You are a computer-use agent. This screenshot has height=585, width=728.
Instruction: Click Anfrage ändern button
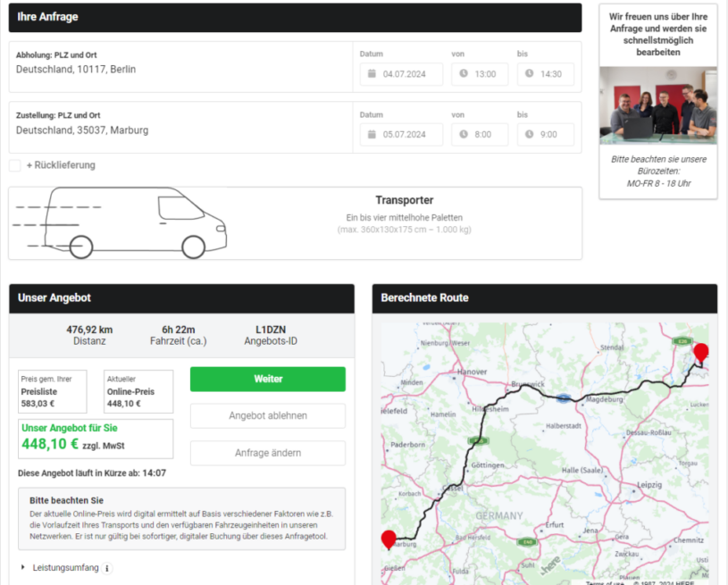coord(267,453)
